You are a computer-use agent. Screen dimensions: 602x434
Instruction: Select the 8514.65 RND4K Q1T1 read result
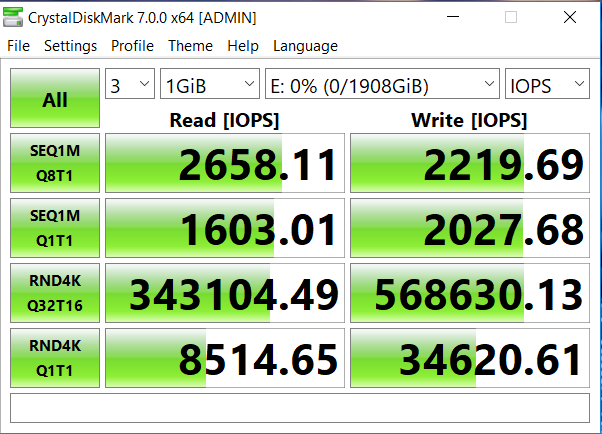click(225, 358)
